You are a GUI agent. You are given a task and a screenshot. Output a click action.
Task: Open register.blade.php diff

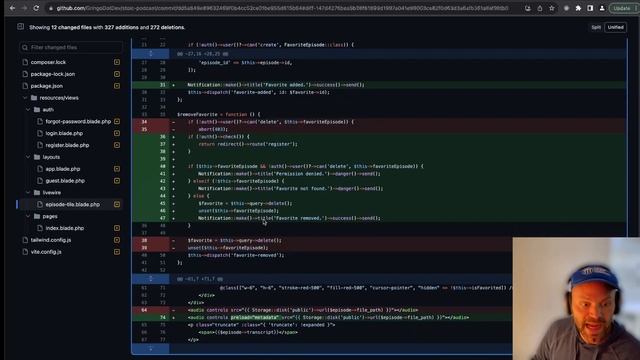[67, 145]
